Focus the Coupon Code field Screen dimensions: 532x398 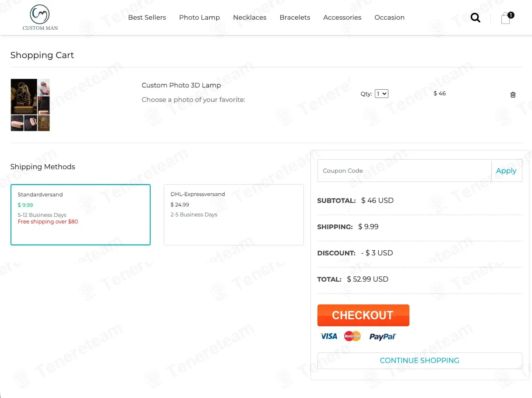click(405, 171)
